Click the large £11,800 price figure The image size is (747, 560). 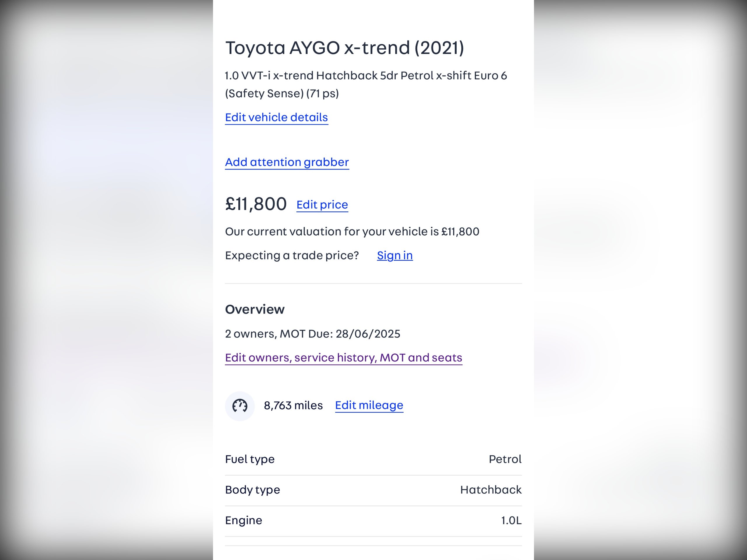click(x=256, y=204)
